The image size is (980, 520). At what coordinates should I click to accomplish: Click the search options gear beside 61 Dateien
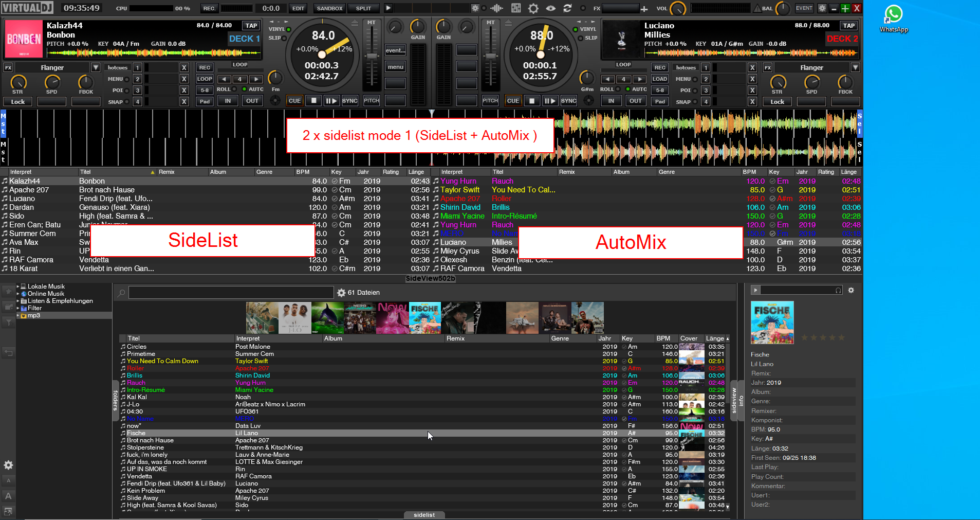pyautogui.click(x=341, y=293)
